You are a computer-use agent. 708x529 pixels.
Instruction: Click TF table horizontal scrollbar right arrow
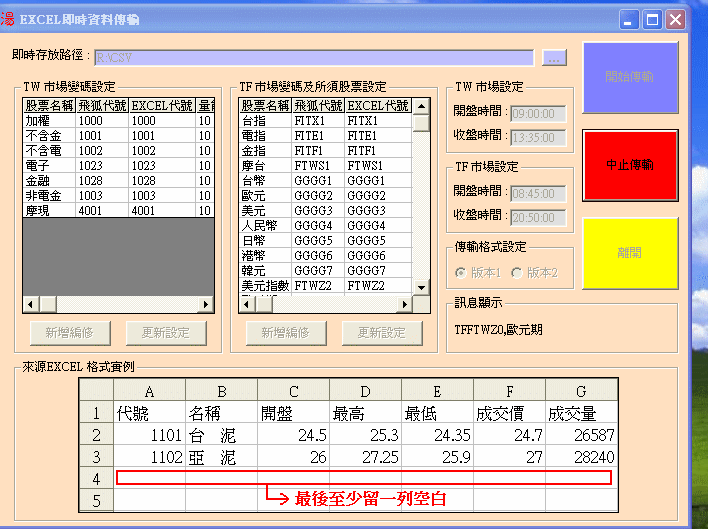(x=405, y=304)
